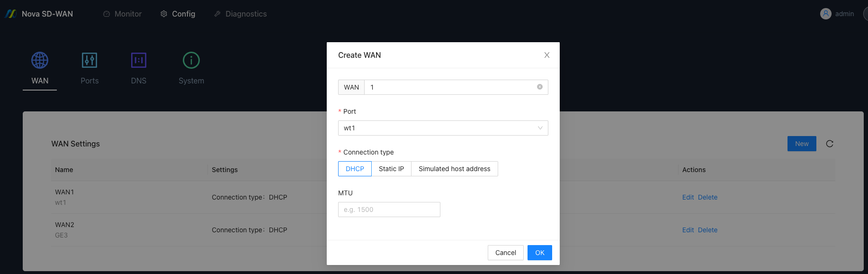Click the WAN Settings heading
The width and height of the screenshot is (868, 274).
(x=75, y=144)
